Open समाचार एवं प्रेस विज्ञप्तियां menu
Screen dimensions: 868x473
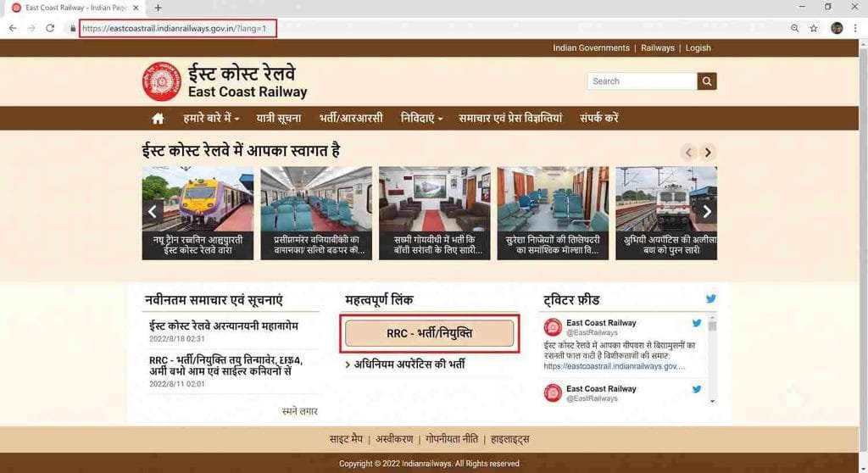pyautogui.click(x=509, y=118)
